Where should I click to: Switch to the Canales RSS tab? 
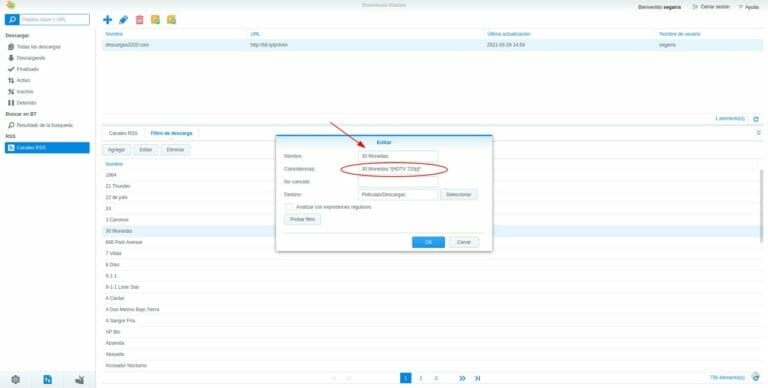pos(123,133)
